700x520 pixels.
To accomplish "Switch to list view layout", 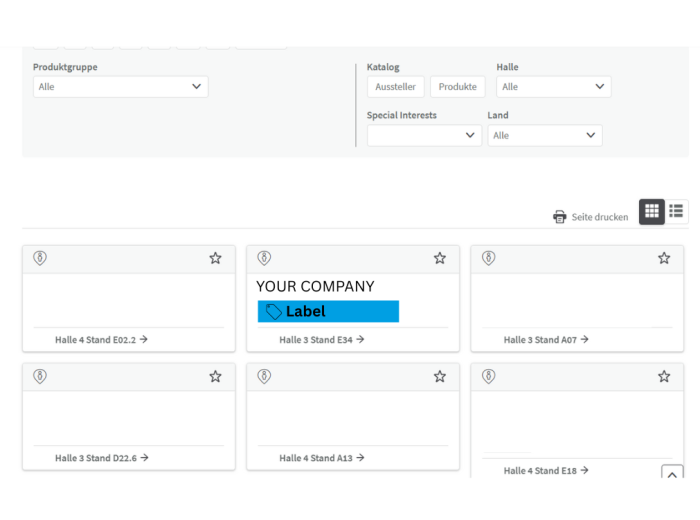I will click(x=677, y=211).
